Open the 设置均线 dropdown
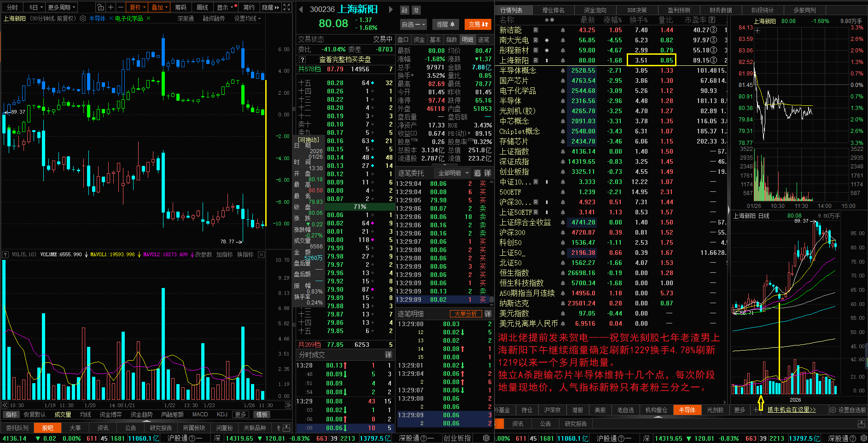The image size is (868, 443). click(x=248, y=18)
